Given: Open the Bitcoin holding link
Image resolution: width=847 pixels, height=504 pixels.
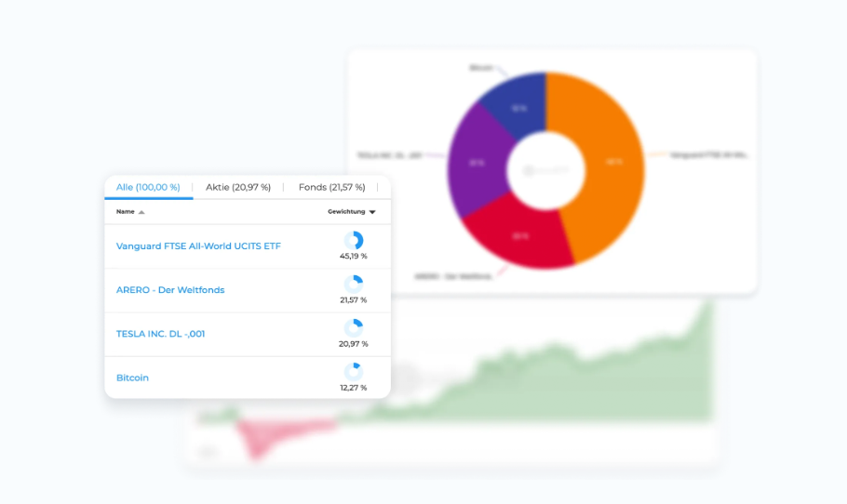Looking at the screenshot, I should click(x=132, y=378).
